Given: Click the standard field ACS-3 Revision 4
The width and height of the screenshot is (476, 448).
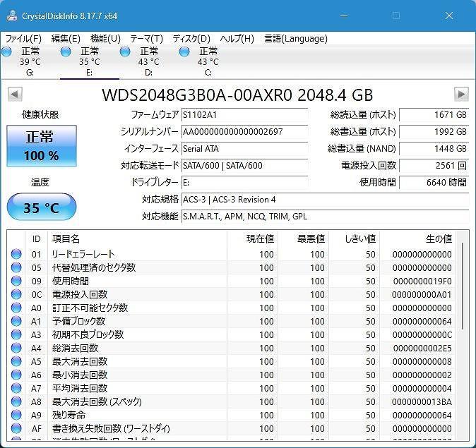Looking at the screenshot, I should [x=325, y=200].
